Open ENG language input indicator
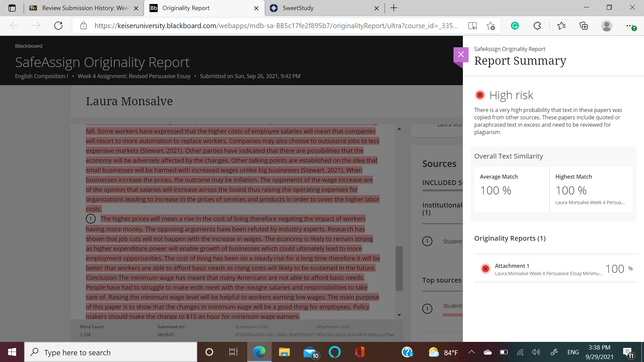The height and width of the screenshot is (362, 644). point(573,352)
